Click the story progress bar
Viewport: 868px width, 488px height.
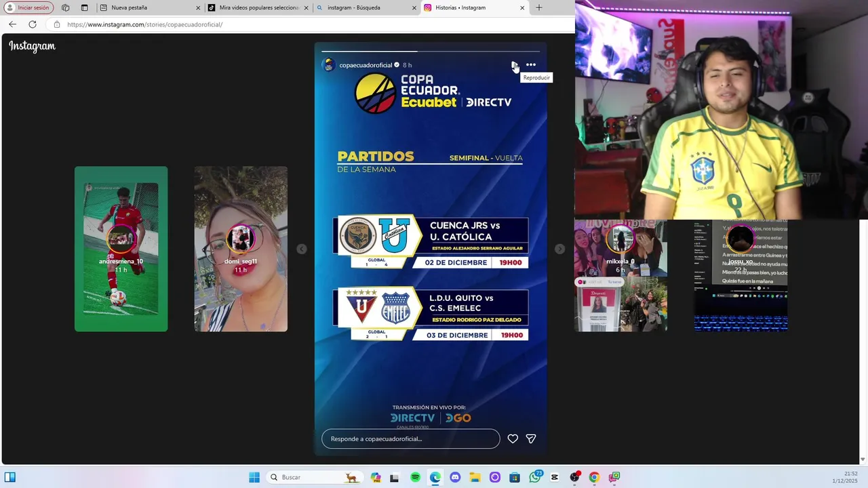coord(431,51)
